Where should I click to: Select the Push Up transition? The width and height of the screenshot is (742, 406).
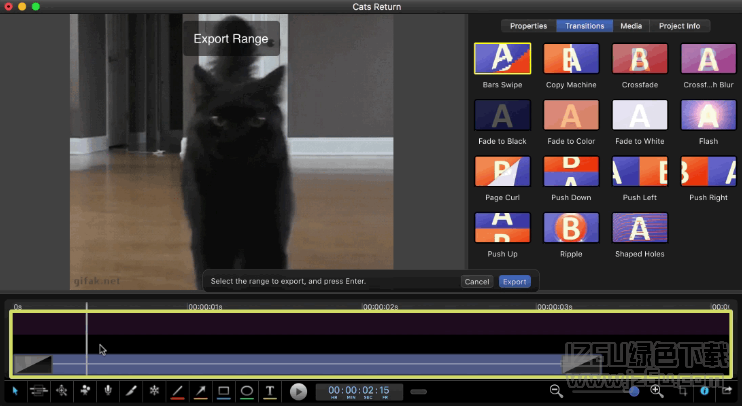tap(502, 228)
